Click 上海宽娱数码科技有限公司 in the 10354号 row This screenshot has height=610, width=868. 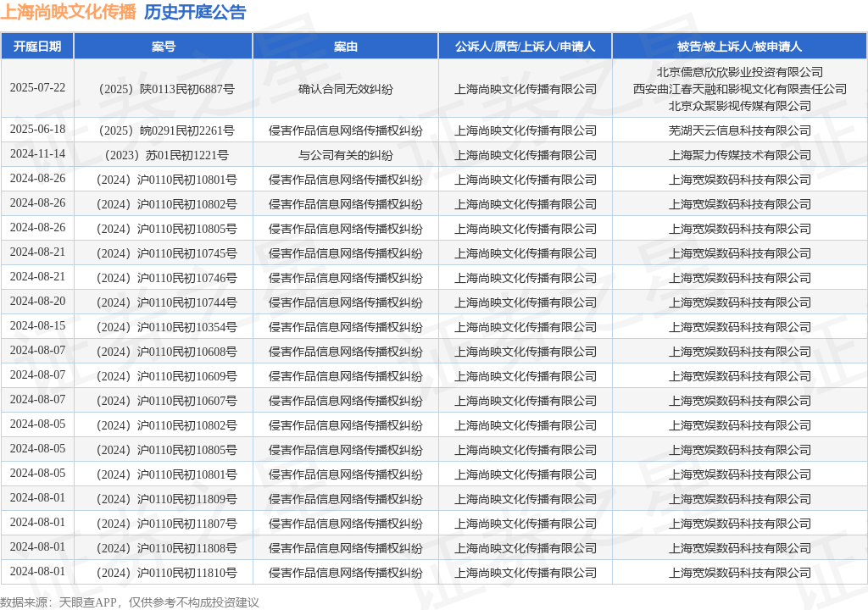pos(739,327)
